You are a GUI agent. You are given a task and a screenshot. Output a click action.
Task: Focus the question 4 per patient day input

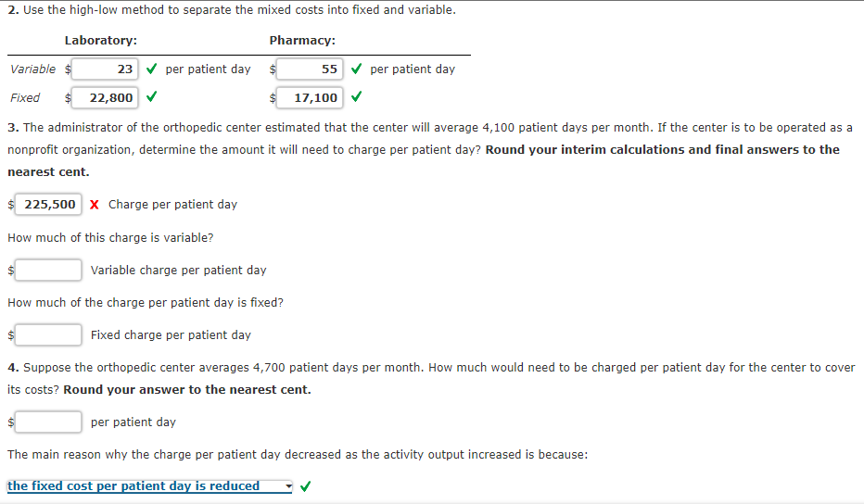48,422
